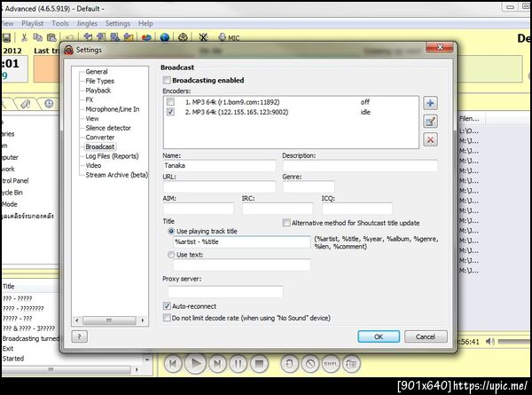The width and height of the screenshot is (532, 395).
Task: Click the Previous track playback button
Action: [173, 364]
